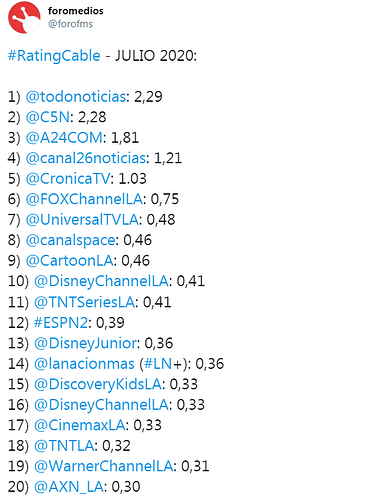Open the @lanacionmas mention link
Screen dimensions: 386x500
pyautogui.click(x=84, y=364)
